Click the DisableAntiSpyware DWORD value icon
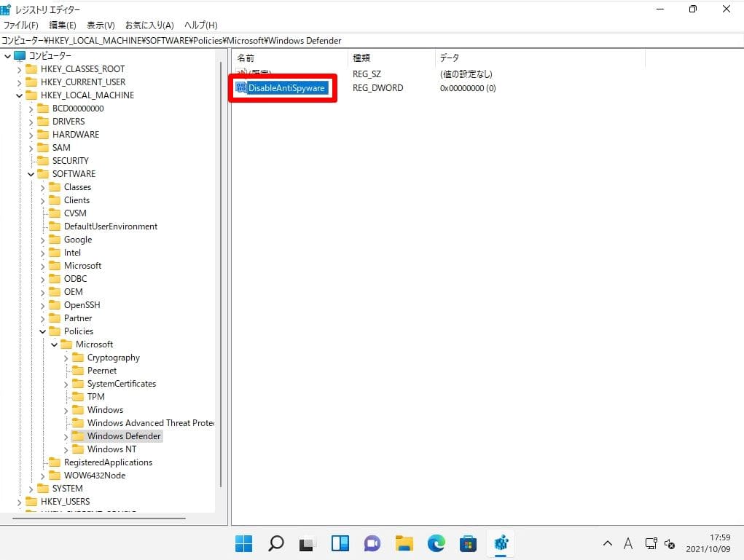 [241, 87]
